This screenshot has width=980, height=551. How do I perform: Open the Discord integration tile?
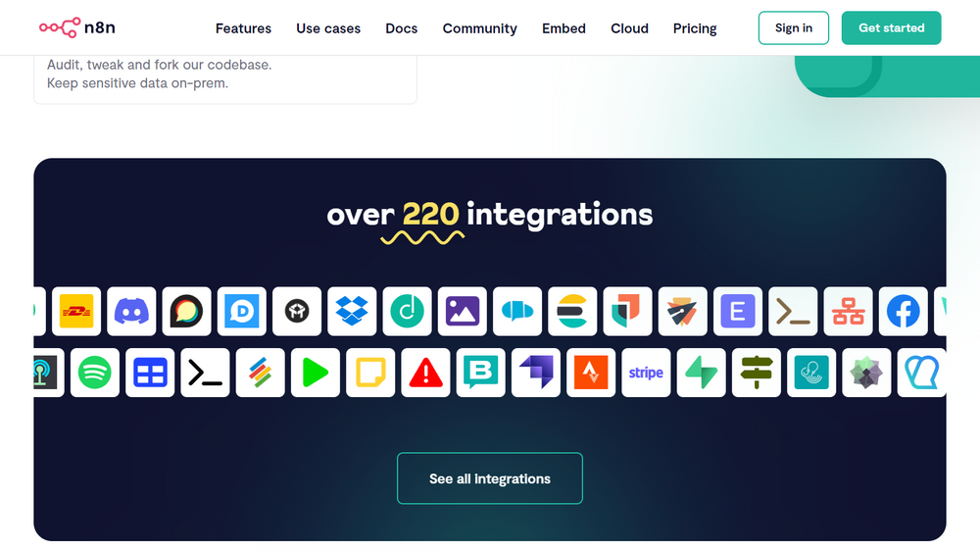(131, 312)
